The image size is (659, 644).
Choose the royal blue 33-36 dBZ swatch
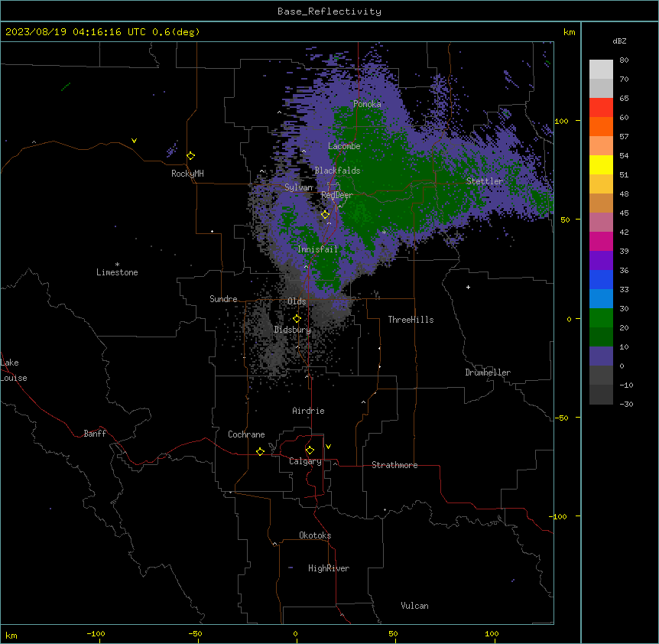[x=601, y=279]
